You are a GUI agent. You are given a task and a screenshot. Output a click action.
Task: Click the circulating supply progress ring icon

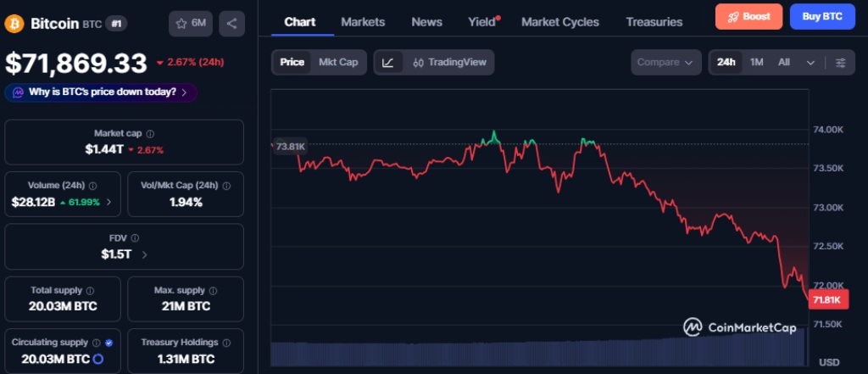98,359
